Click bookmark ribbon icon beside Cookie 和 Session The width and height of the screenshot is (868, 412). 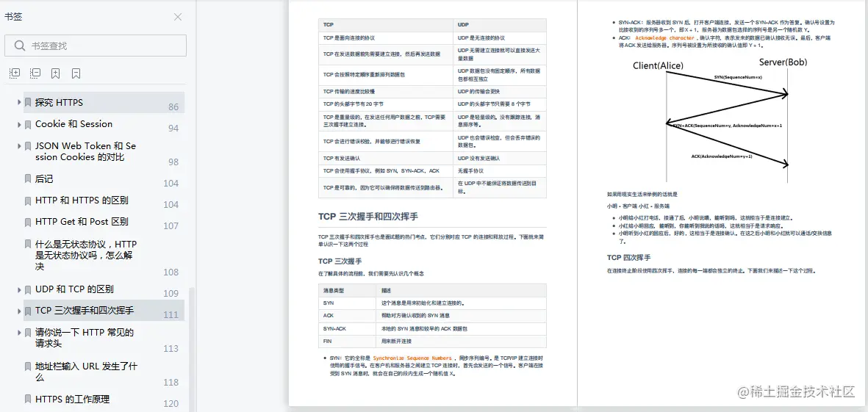click(28, 124)
